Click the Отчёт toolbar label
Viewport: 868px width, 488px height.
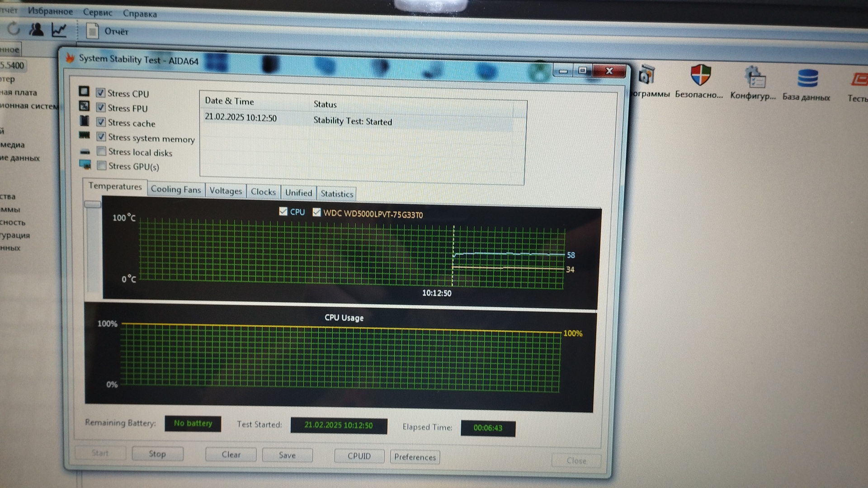click(116, 32)
